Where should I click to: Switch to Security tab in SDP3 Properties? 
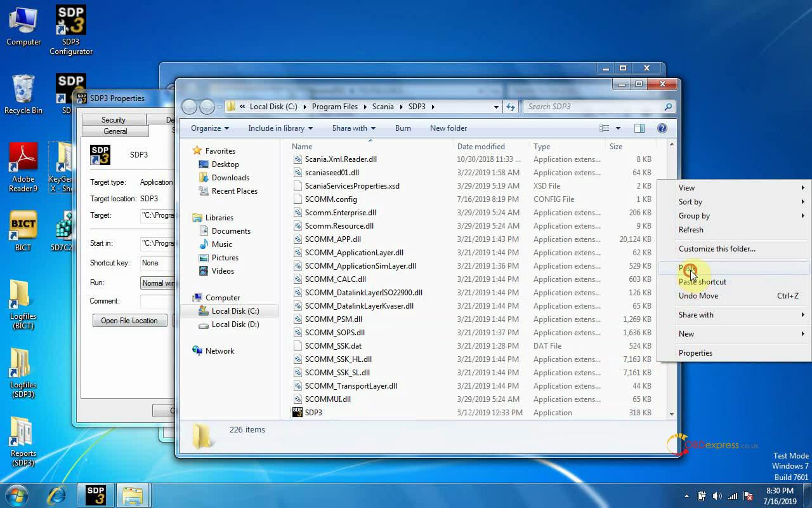click(x=114, y=120)
